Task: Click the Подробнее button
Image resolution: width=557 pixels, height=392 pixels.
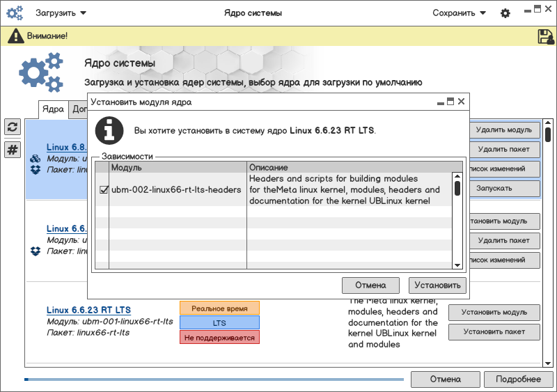Action: click(x=518, y=379)
